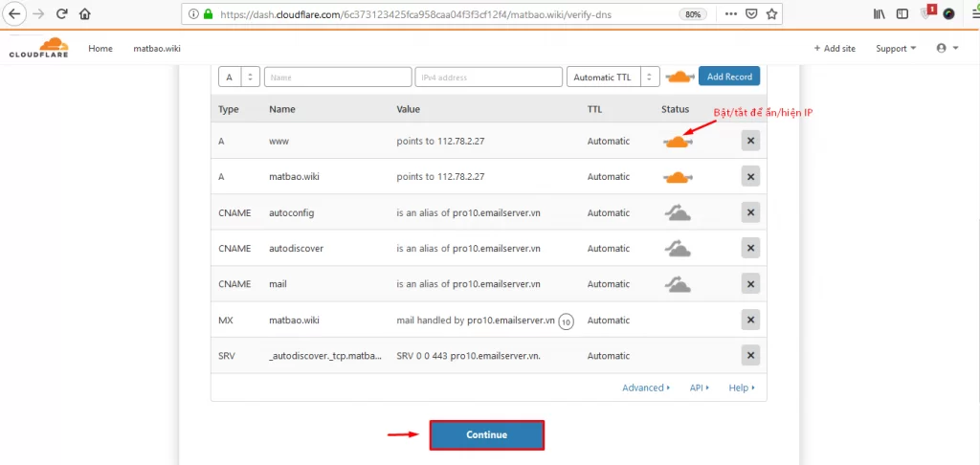
Task: Click the green padlock security icon
Action: point(208,13)
